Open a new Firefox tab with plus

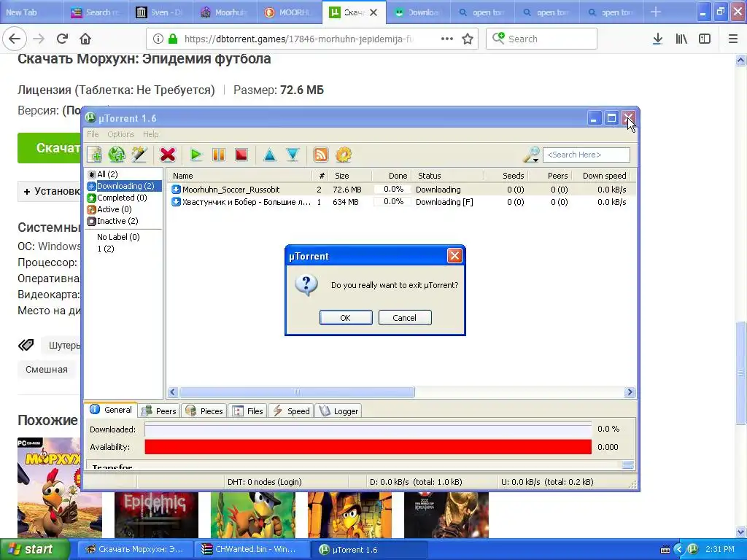[x=656, y=12]
